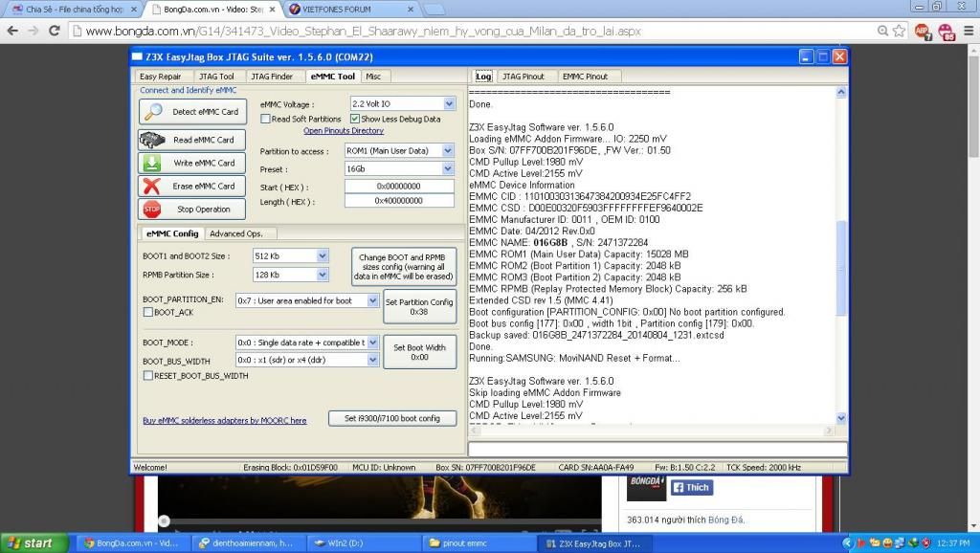The image size is (980, 553).
Task: Click the Read eMMC Card chip button
Action: [191, 140]
